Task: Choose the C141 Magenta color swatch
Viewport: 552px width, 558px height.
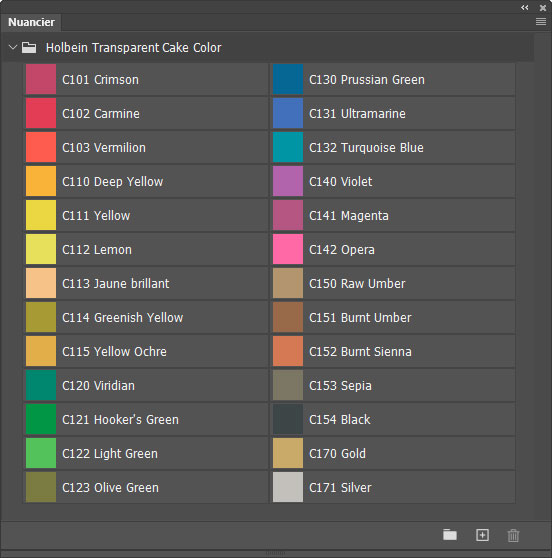Action: pos(288,215)
